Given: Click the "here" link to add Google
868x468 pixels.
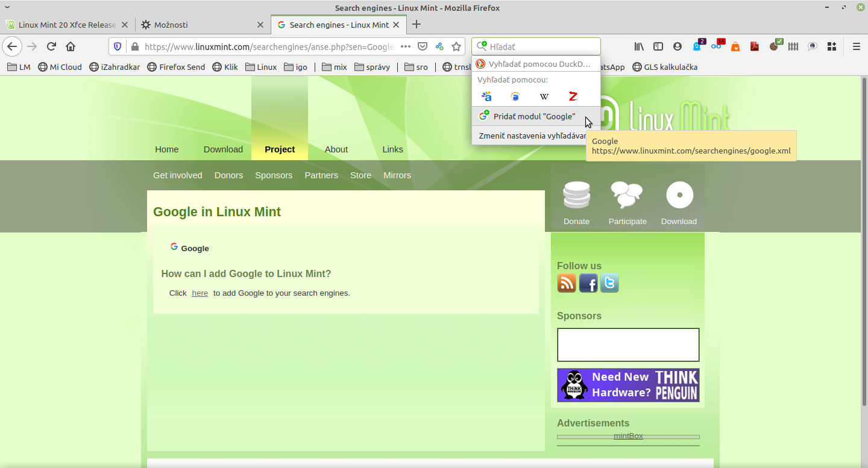Looking at the screenshot, I should click(200, 293).
